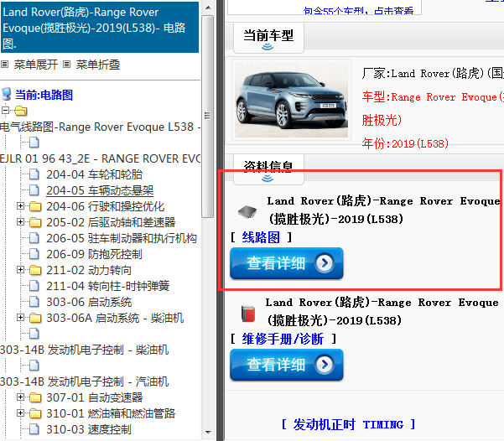The image size is (504, 441).
Task: Click folder icon of 307-01 自动变速器
Action: 35,397
